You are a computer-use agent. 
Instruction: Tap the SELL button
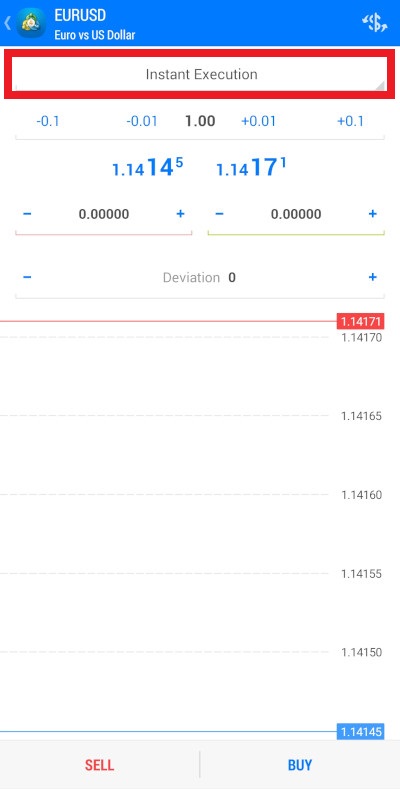[x=100, y=765]
